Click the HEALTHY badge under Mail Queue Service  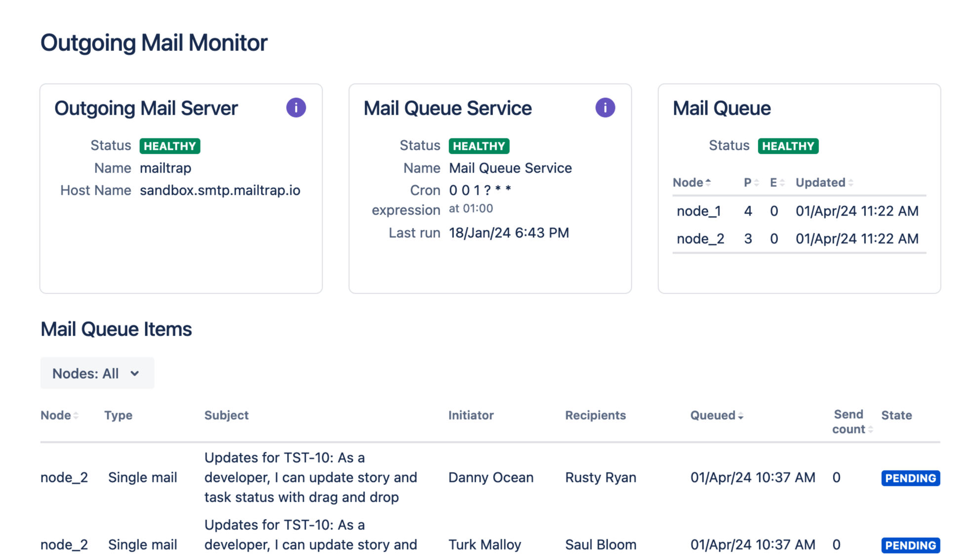(479, 146)
